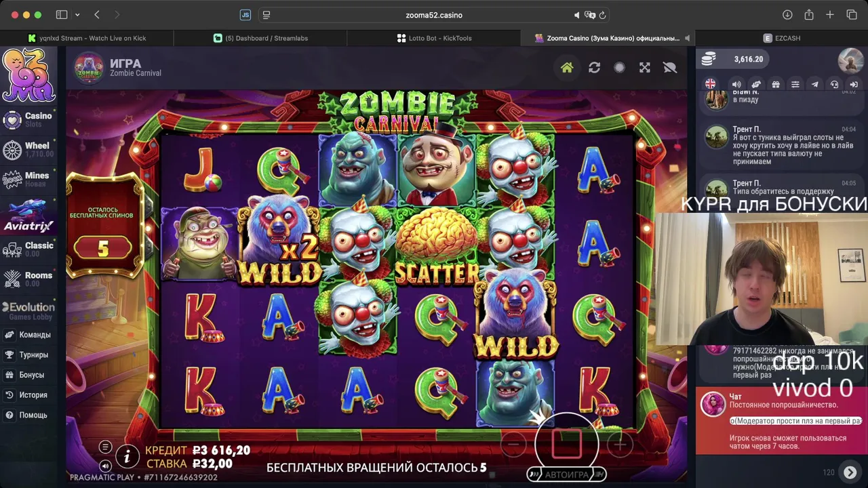The image size is (868, 488).
Task: Send chat message arrow button
Action: tap(850, 472)
